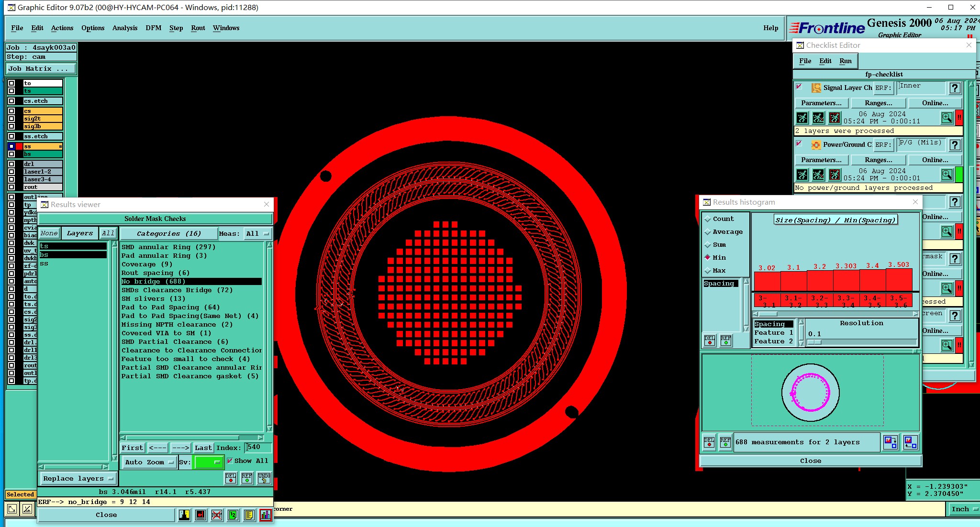The image size is (980, 527).
Task: Click Close in Results histogram window
Action: [811, 461]
